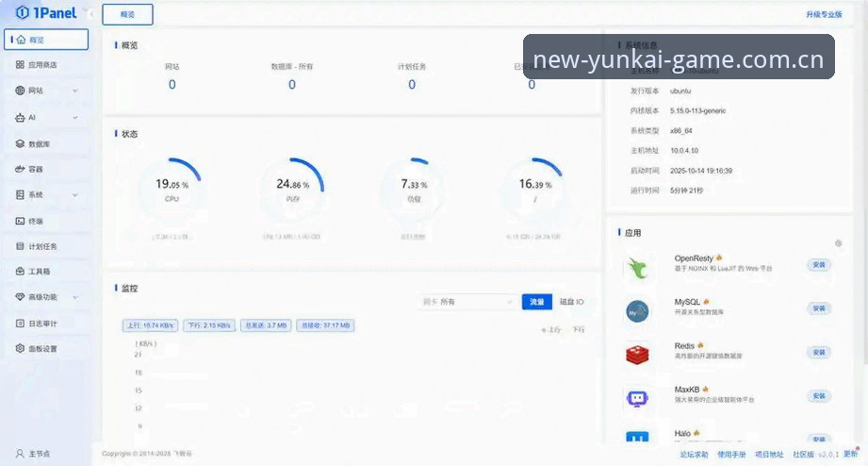Click the 负载 7.33% gauge
The image size is (868, 466).
point(414,190)
